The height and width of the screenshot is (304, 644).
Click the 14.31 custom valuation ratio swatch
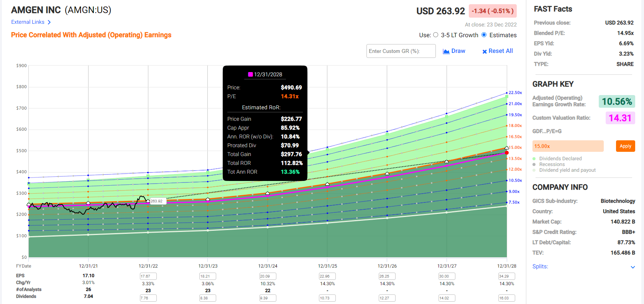click(620, 118)
